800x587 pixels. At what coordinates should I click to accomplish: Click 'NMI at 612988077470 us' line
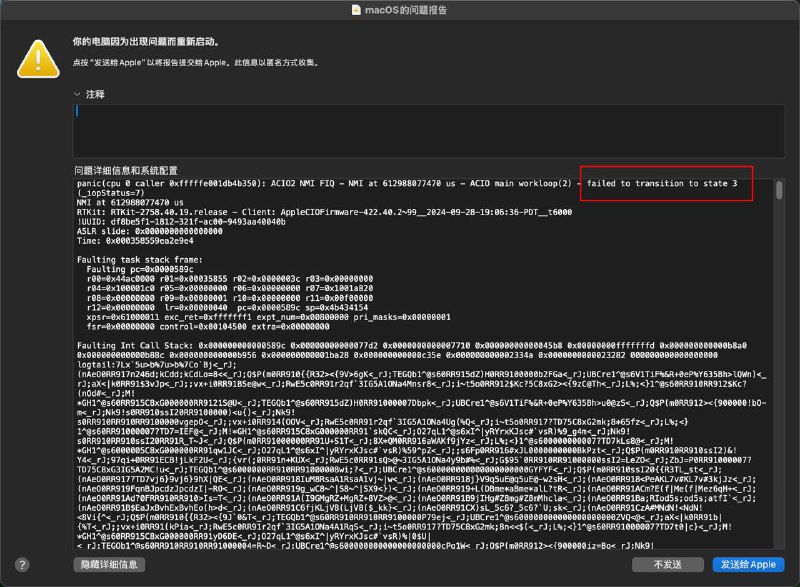(130, 202)
